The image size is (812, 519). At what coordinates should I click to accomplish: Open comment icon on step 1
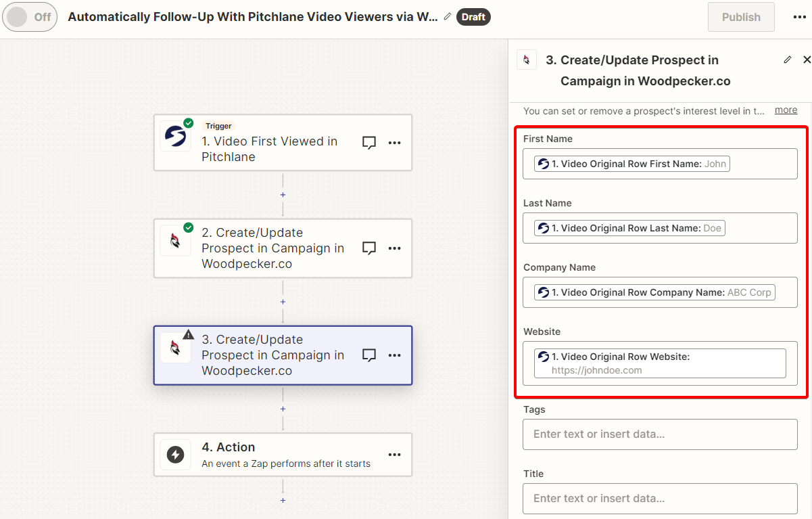pos(369,143)
